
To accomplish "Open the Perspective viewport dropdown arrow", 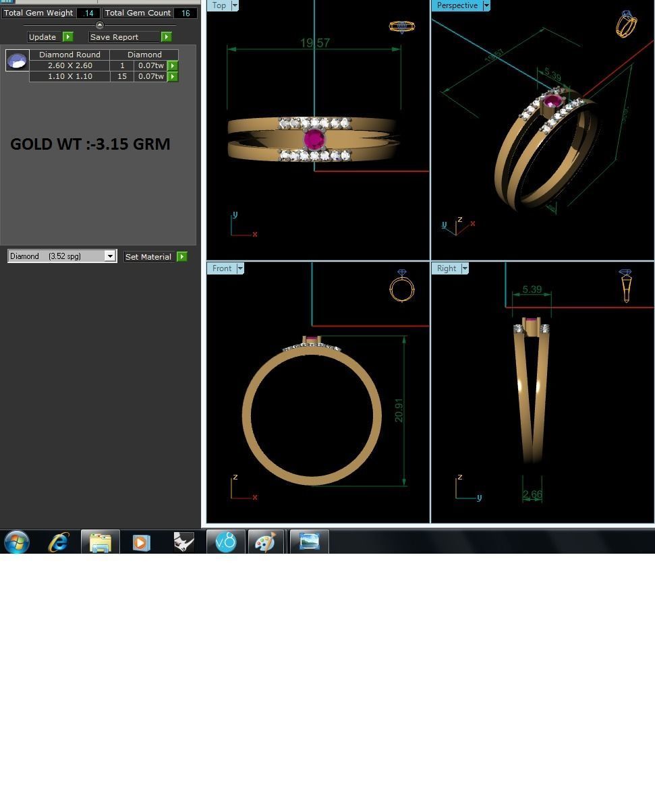I will click(486, 5).
